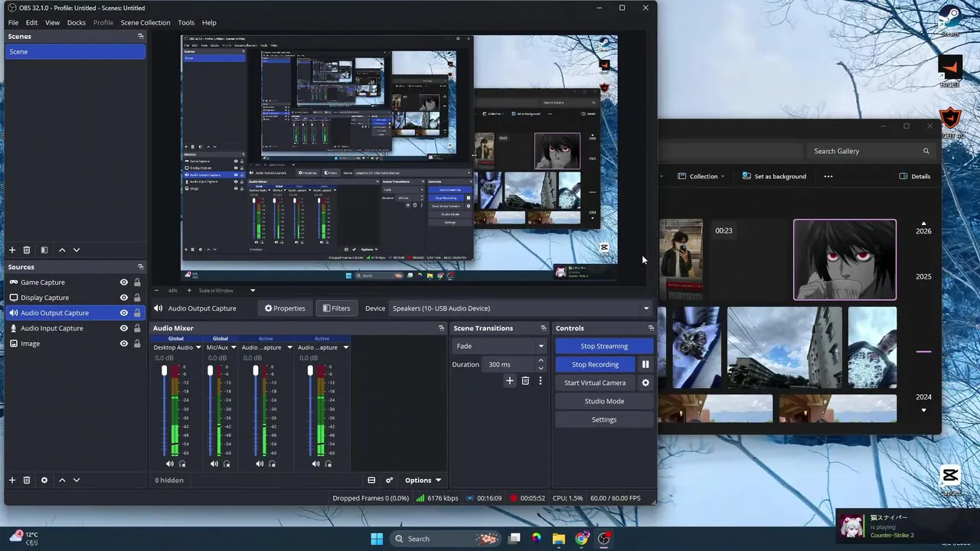Open scene filters icon in Scenes toolbar

click(44, 250)
